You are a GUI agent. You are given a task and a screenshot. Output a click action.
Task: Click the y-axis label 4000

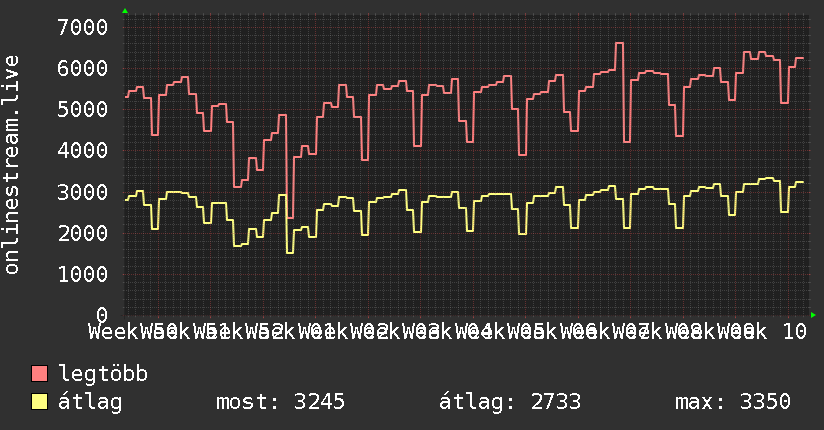(x=83, y=151)
